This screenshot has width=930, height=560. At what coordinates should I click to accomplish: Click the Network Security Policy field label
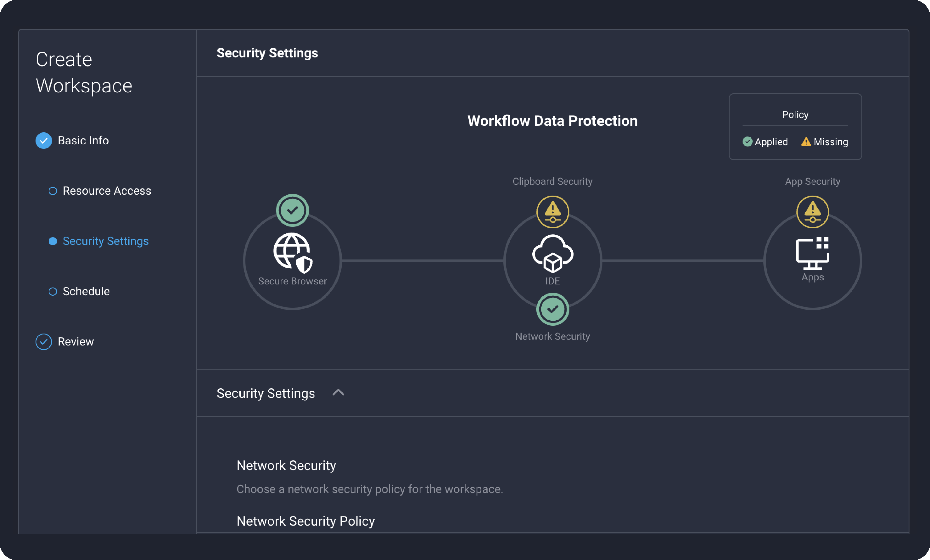(305, 521)
